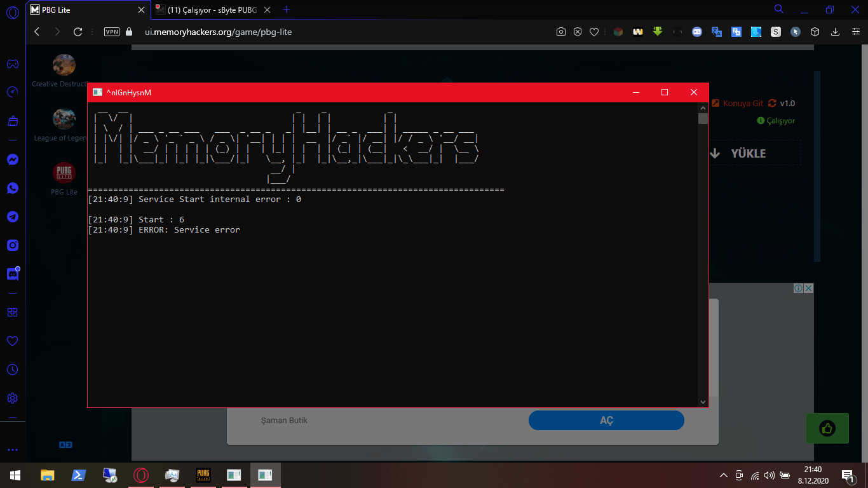Open Settings gear icon in the sidebar
The height and width of the screenshot is (488, 868).
point(12,398)
